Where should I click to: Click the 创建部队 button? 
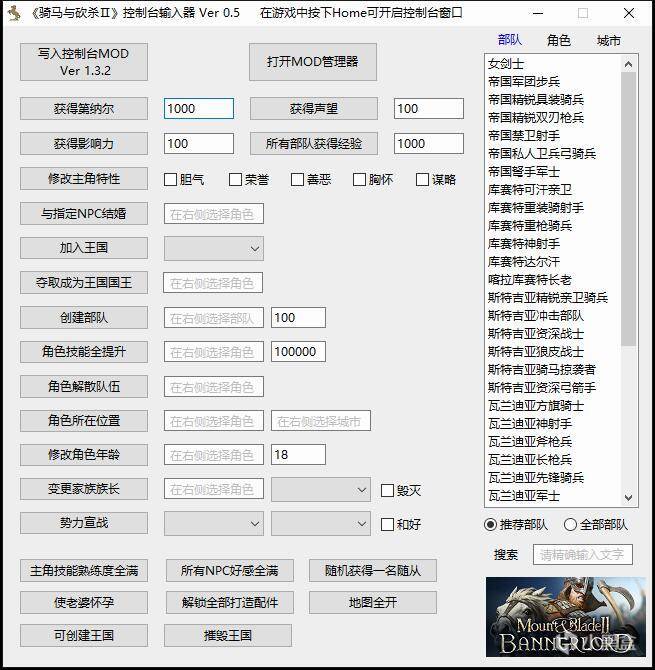[84, 317]
